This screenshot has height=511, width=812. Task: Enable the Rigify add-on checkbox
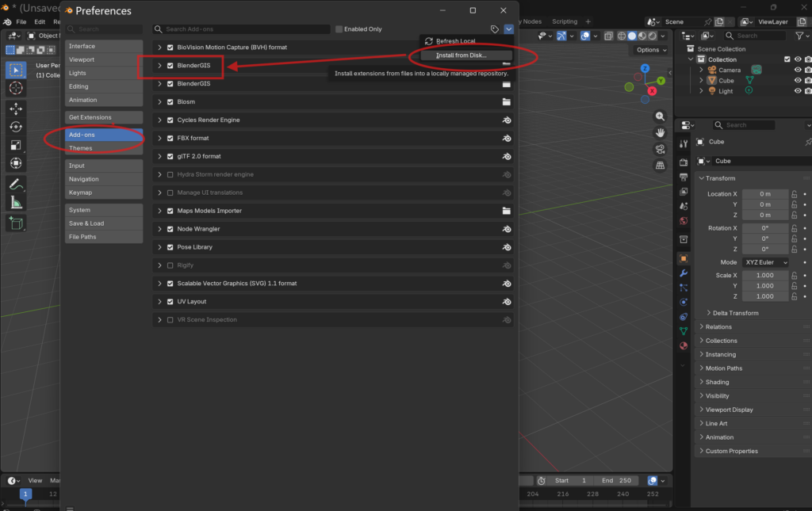(170, 265)
